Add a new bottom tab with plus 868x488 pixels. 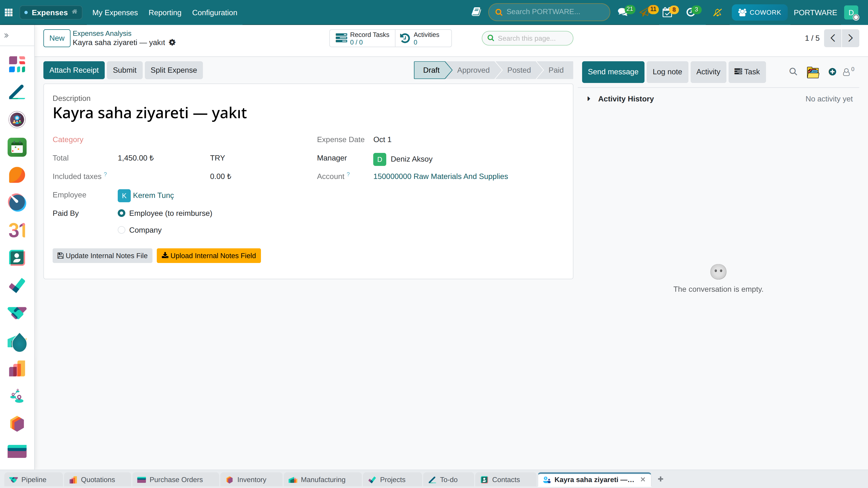coord(660,479)
